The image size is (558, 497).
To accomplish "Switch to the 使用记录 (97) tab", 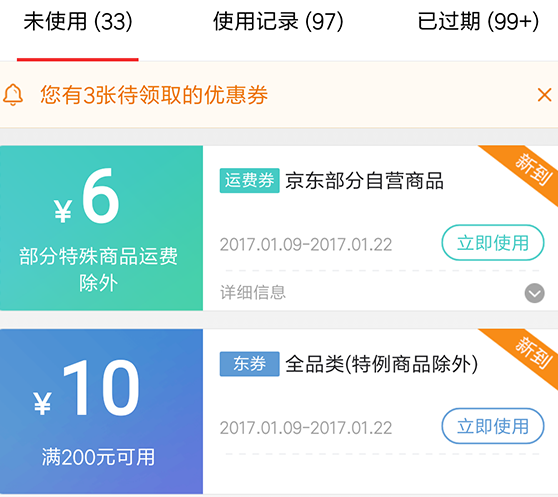I will (278, 21).
